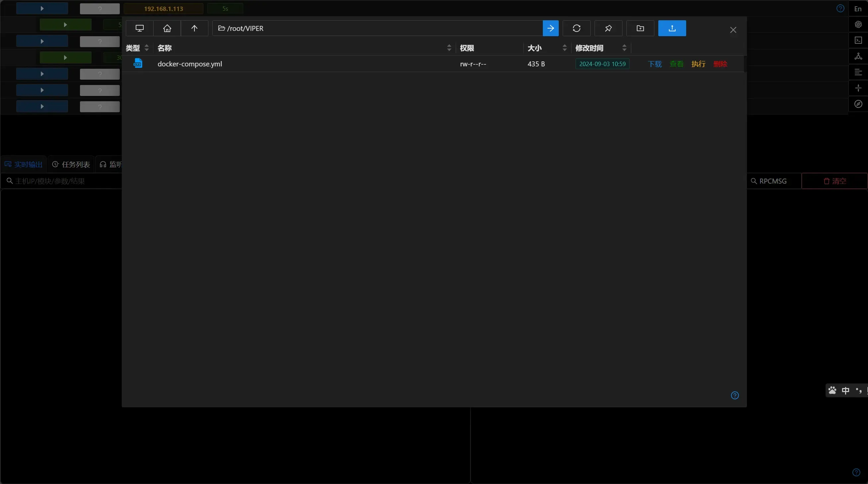Click the computer/root directory icon in file browser
This screenshot has height=484, width=868.
point(139,28)
